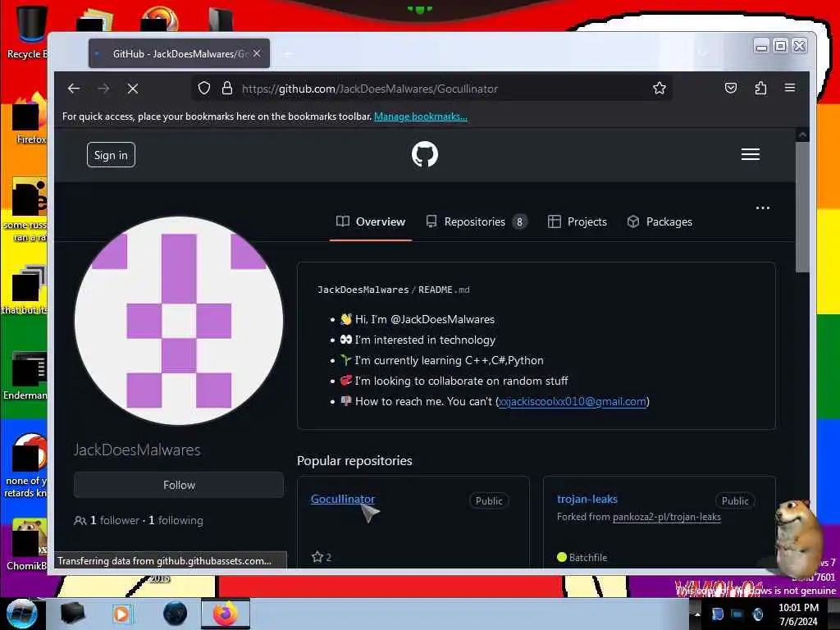840x630 pixels.
Task: Open the Enderman desktop icon
Action: pos(25,376)
